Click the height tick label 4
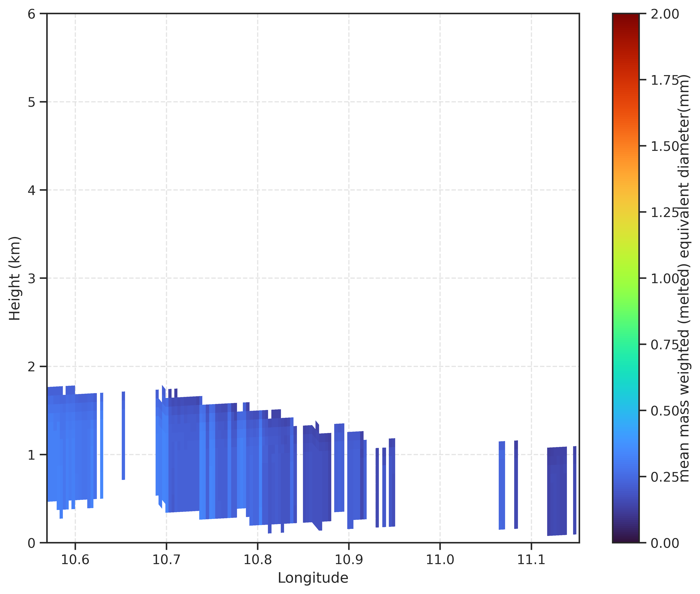Viewport: 700px width, 594px height. coord(32,190)
